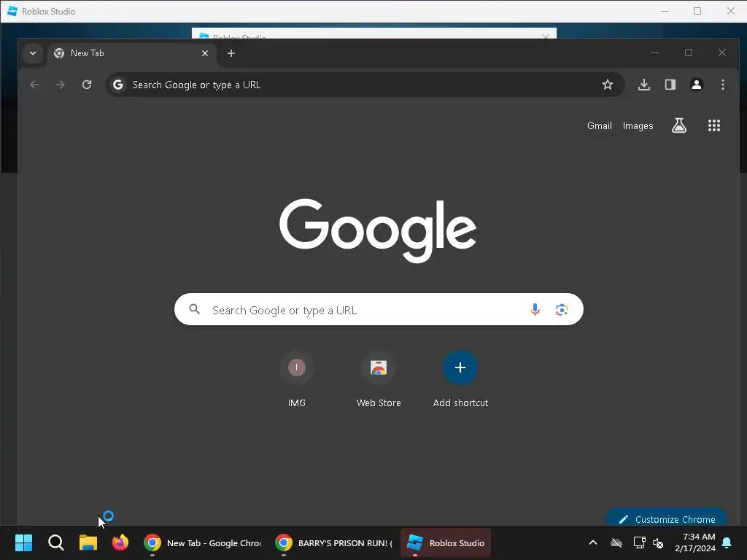This screenshot has height=560, width=747.
Task: Open the Web Store shortcut
Action: coord(379,379)
